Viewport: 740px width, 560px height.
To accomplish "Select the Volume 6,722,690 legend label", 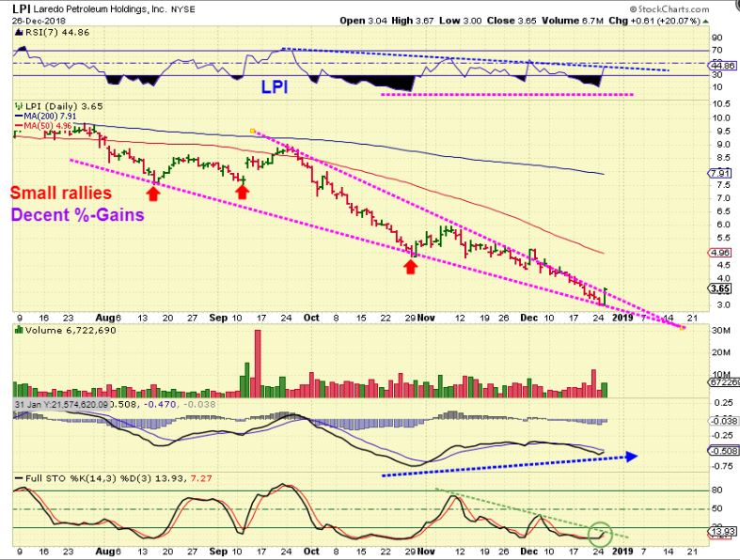I will tap(71, 330).
